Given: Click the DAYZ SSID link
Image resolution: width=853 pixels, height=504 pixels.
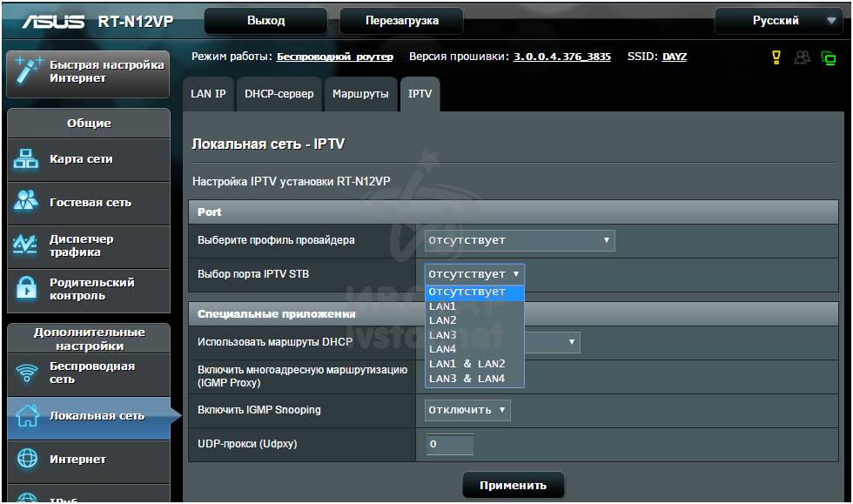Looking at the screenshot, I should pos(675,57).
